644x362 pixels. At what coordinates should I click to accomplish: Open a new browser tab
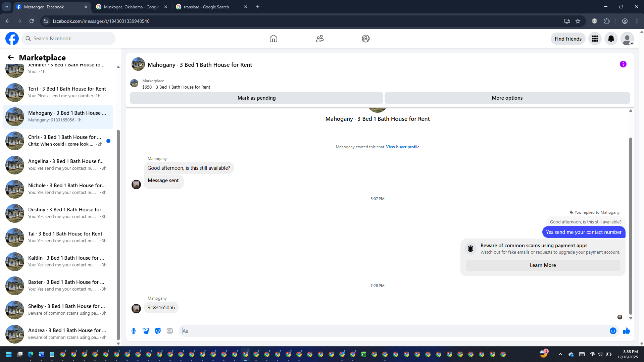click(258, 7)
